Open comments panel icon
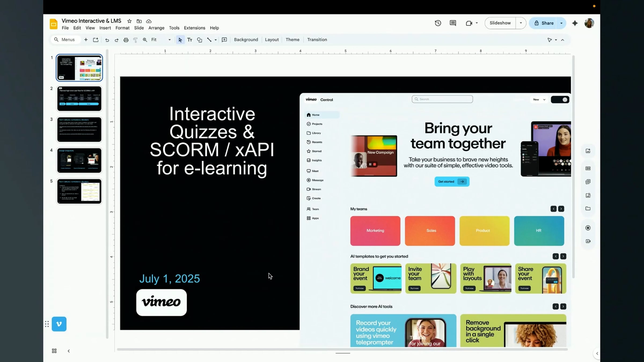 point(453,23)
